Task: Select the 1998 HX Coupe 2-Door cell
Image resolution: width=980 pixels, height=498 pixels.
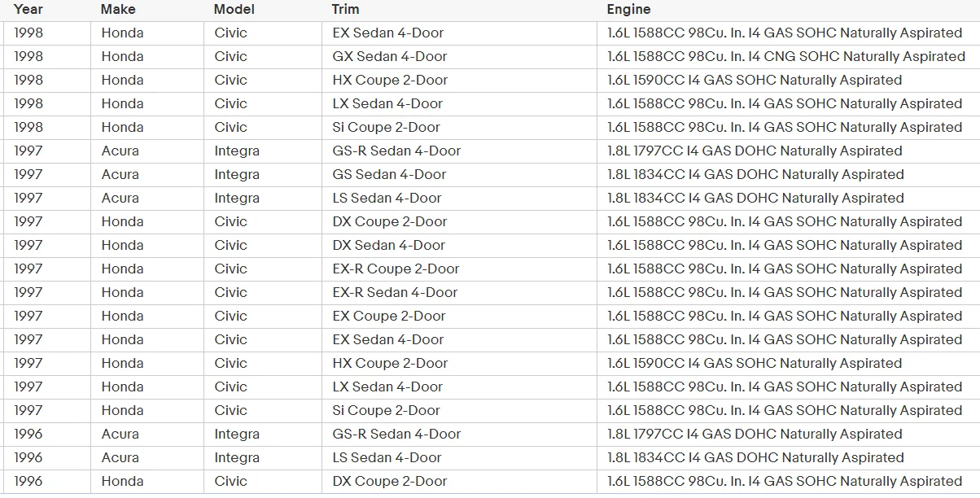Action: (x=459, y=81)
